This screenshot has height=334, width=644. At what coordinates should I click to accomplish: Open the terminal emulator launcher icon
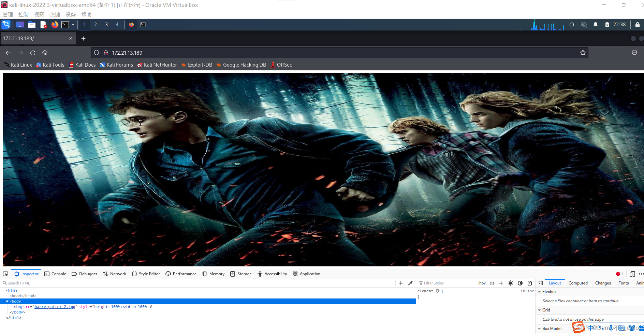coord(65,25)
